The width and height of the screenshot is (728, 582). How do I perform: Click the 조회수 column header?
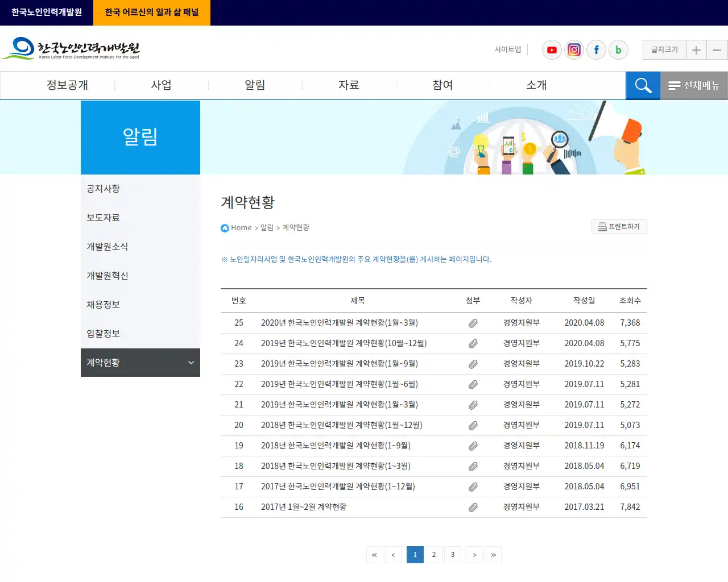tap(630, 301)
